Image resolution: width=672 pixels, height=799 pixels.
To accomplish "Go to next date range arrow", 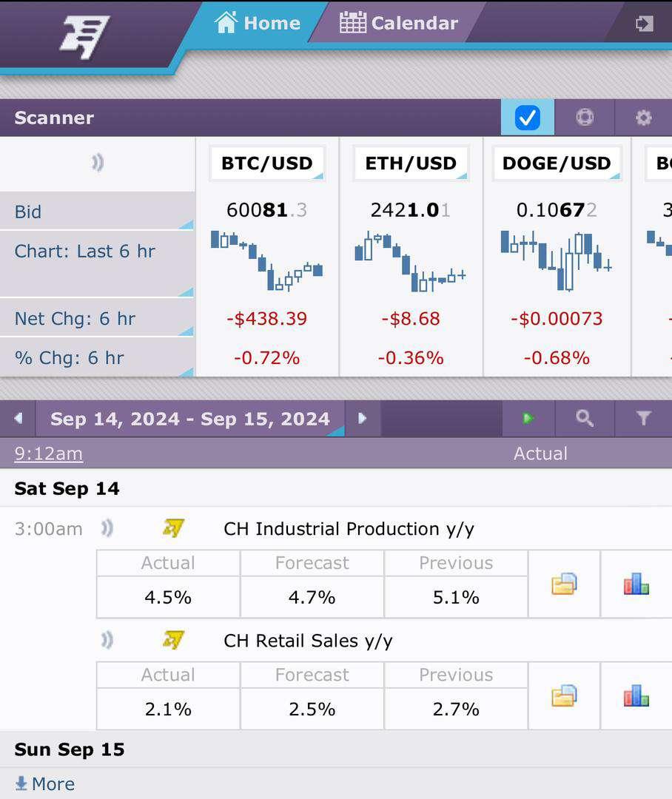I will pyautogui.click(x=363, y=419).
